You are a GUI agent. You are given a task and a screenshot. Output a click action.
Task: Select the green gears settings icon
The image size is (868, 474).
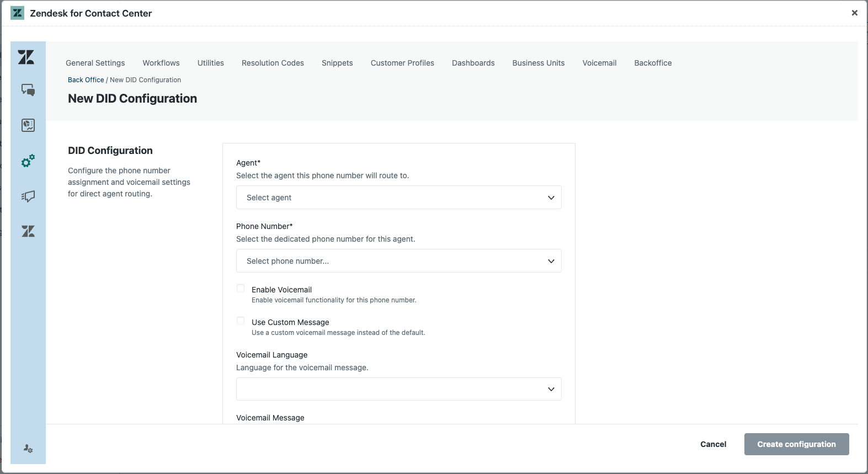click(28, 161)
